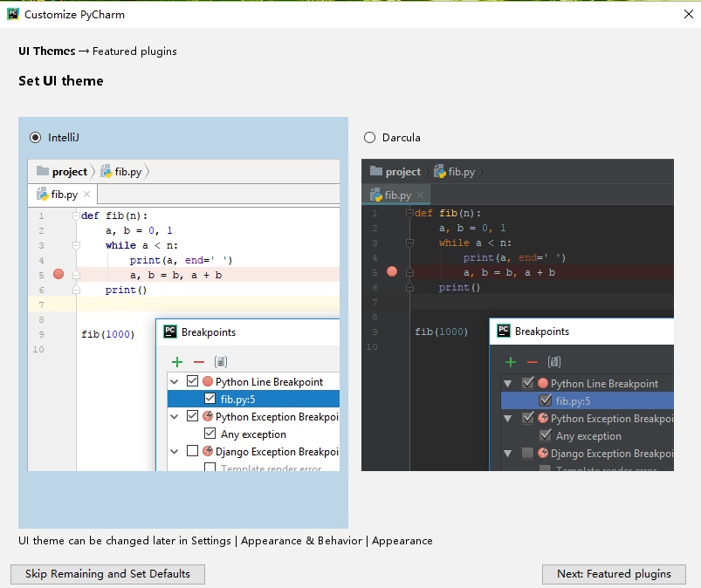
Task: Click the red breakpoint dot in IntelliJ preview
Action: (x=58, y=274)
